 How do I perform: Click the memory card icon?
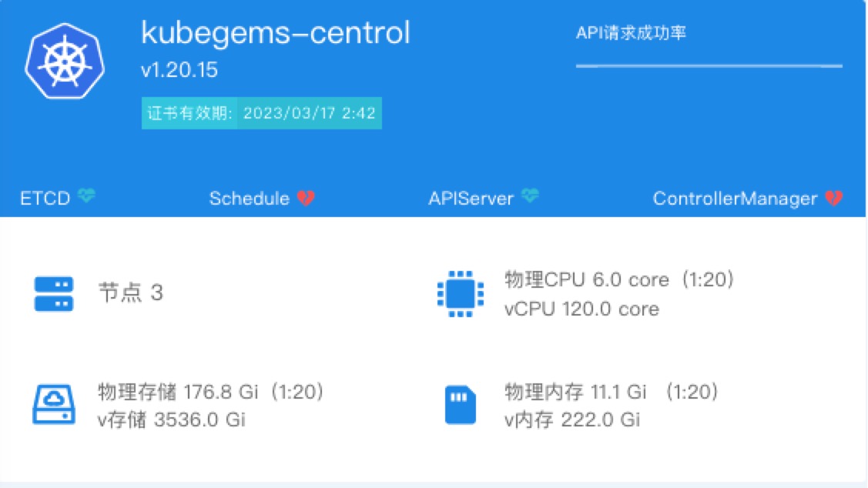coord(461,404)
